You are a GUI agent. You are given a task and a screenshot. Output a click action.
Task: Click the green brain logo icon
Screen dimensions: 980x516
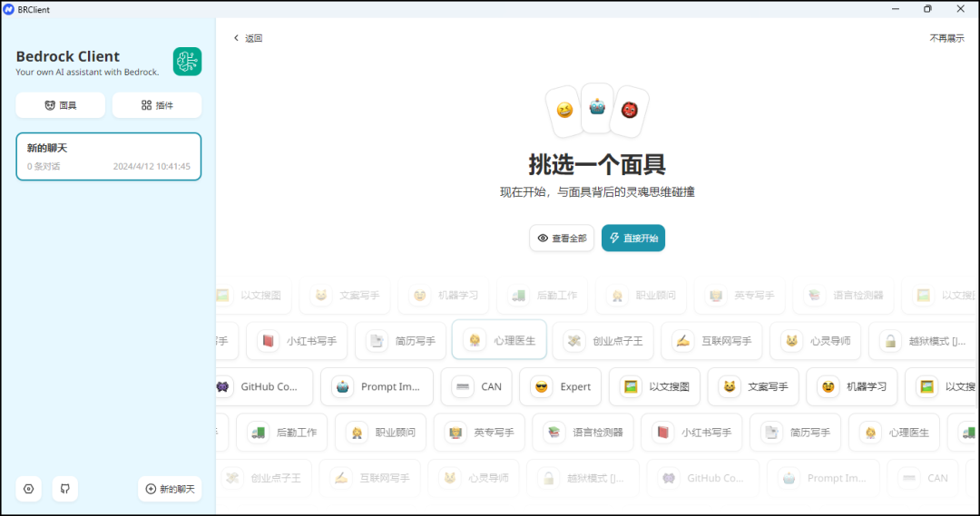187,62
